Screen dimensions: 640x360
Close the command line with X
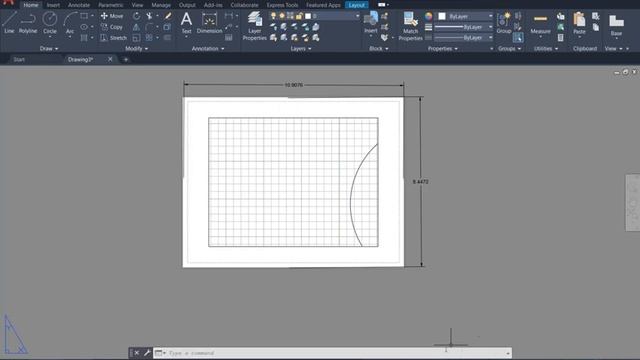[137, 353]
